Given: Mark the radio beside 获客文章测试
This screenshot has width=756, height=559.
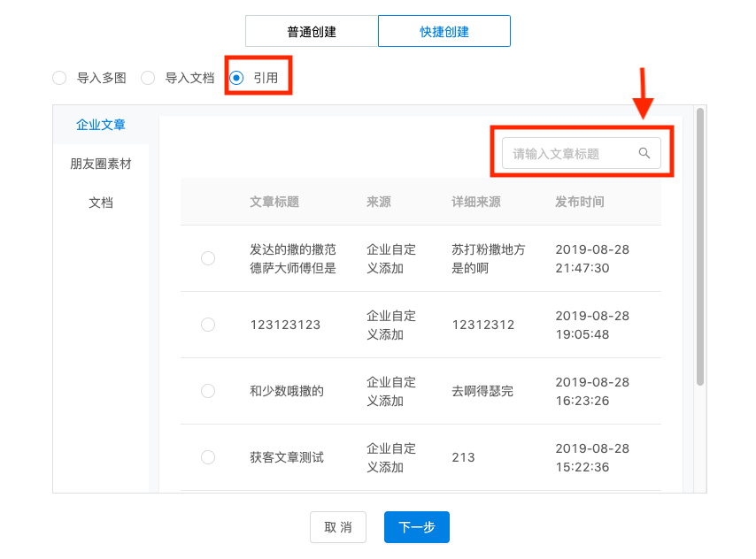Looking at the screenshot, I should [208, 457].
